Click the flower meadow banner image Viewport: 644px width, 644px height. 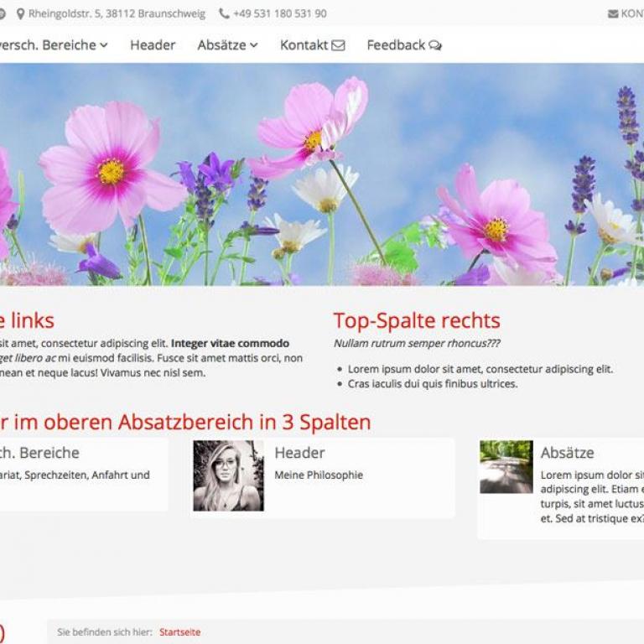pyautogui.click(x=322, y=174)
